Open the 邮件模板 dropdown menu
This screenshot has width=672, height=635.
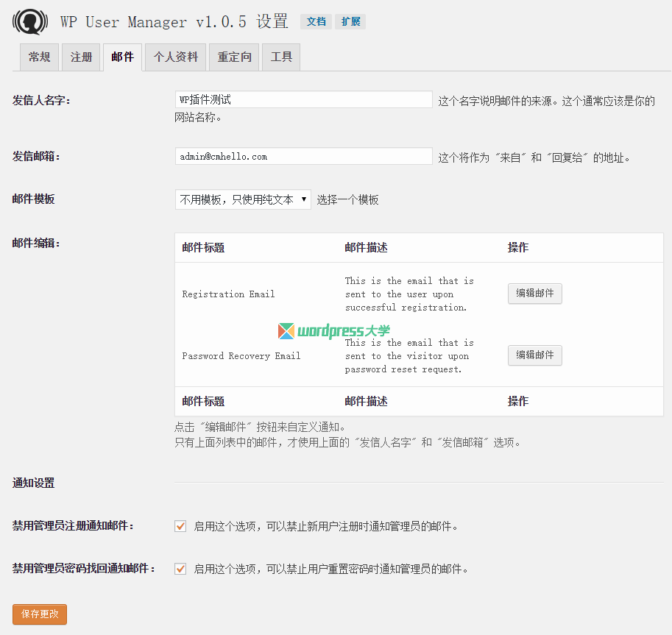point(243,199)
